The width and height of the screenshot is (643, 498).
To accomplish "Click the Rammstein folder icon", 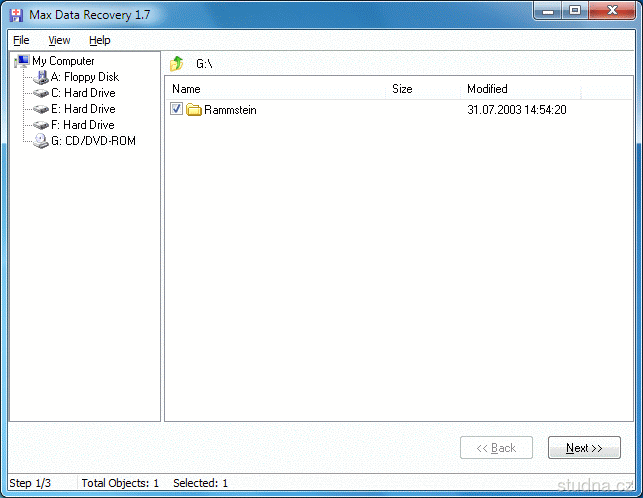I will point(194,110).
